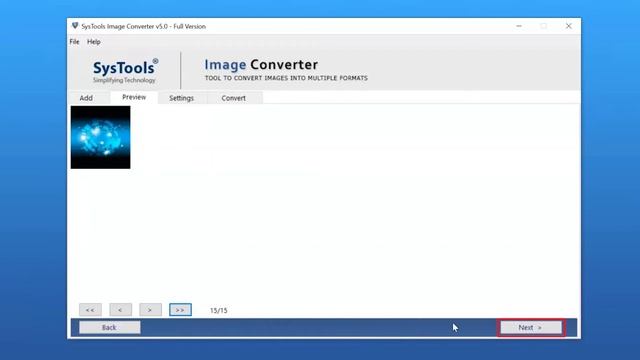This screenshot has width=640, height=360.
Task: Go to the Settings tab
Action: (x=181, y=98)
